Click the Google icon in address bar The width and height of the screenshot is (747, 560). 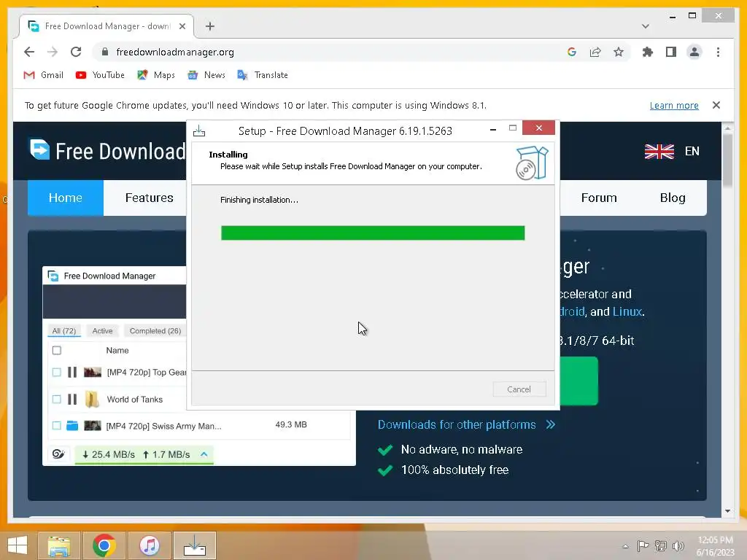[x=572, y=52]
